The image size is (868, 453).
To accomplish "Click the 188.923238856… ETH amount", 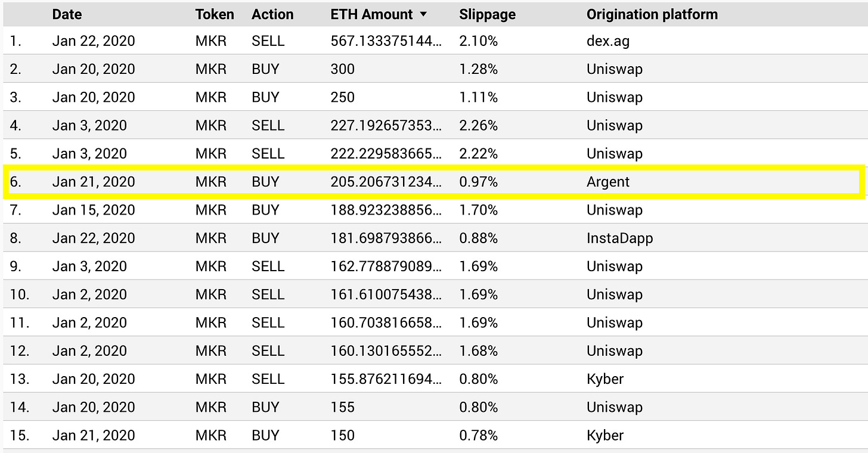I will point(386,210).
